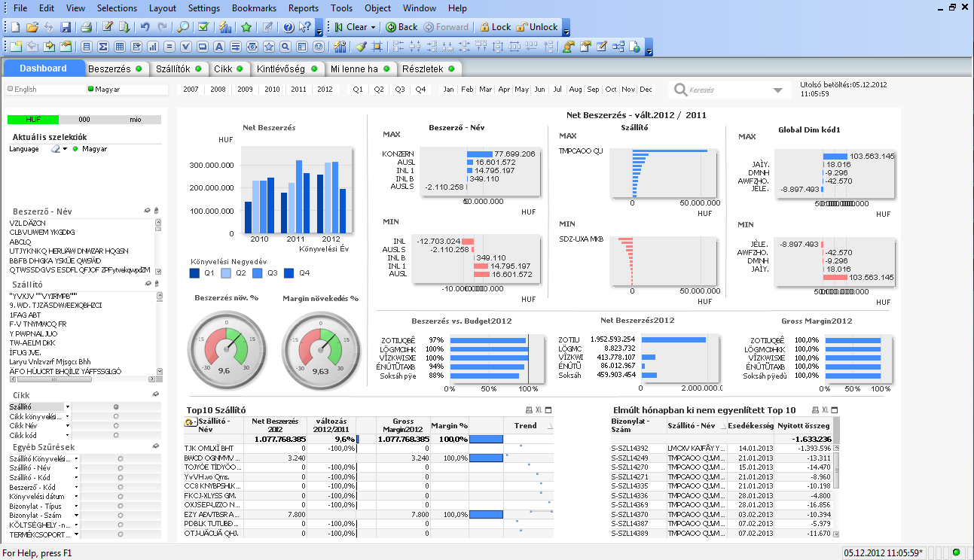Screen dimensions: 974x560
Task: Click the Lock selections button
Action: (495, 27)
